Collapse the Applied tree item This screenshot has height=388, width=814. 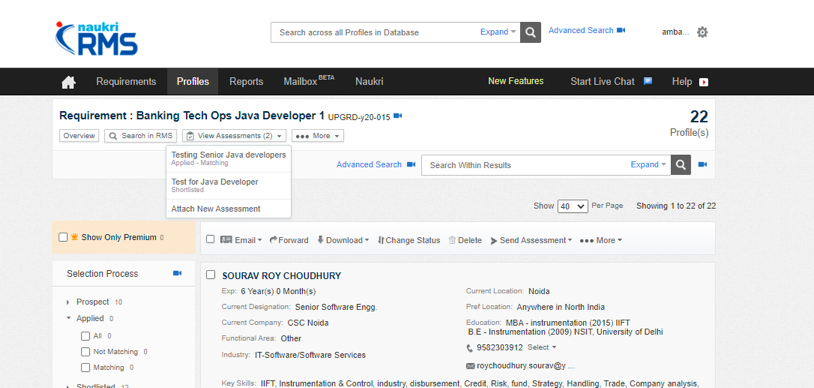[x=68, y=318]
